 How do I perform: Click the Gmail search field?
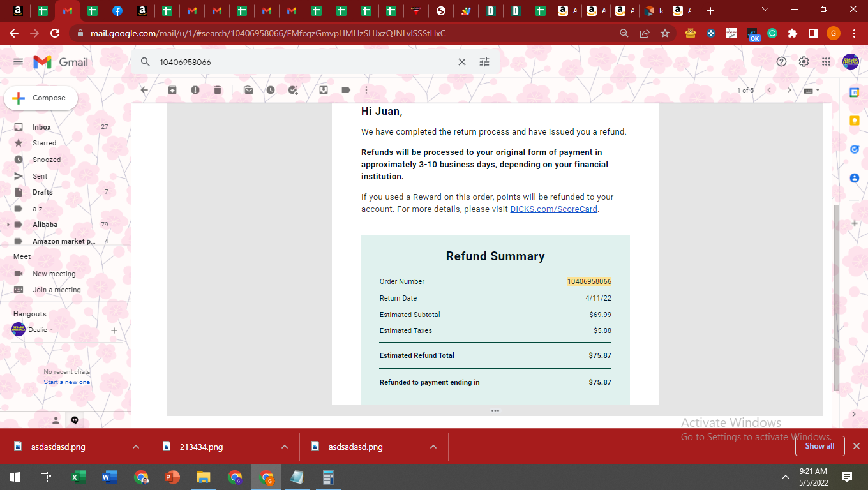(x=306, y=62)
